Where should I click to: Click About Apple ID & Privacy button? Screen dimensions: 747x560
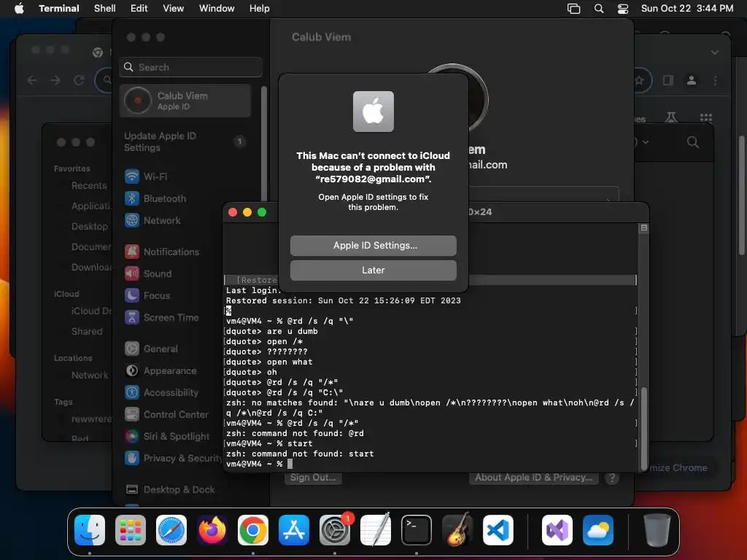[533, 478]
